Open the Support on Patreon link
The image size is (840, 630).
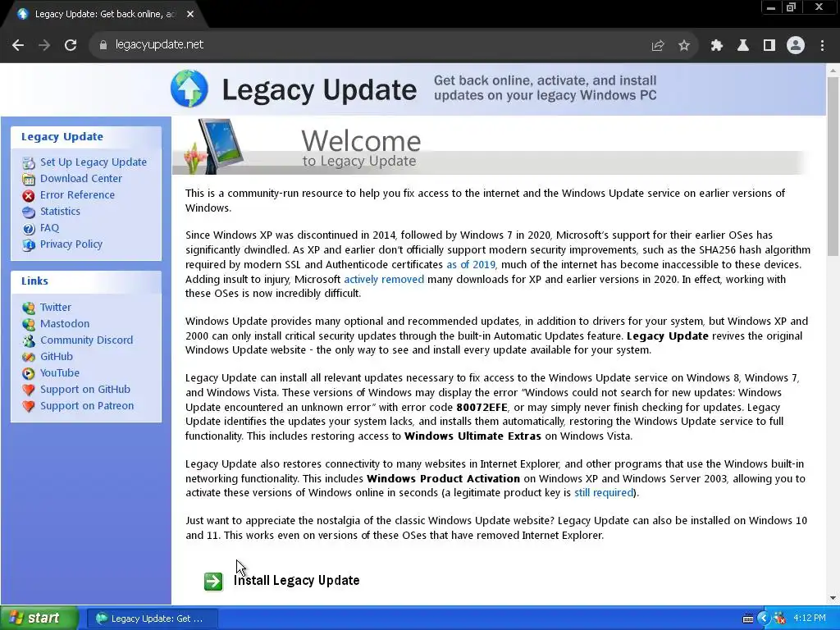[x=87, y=406]
